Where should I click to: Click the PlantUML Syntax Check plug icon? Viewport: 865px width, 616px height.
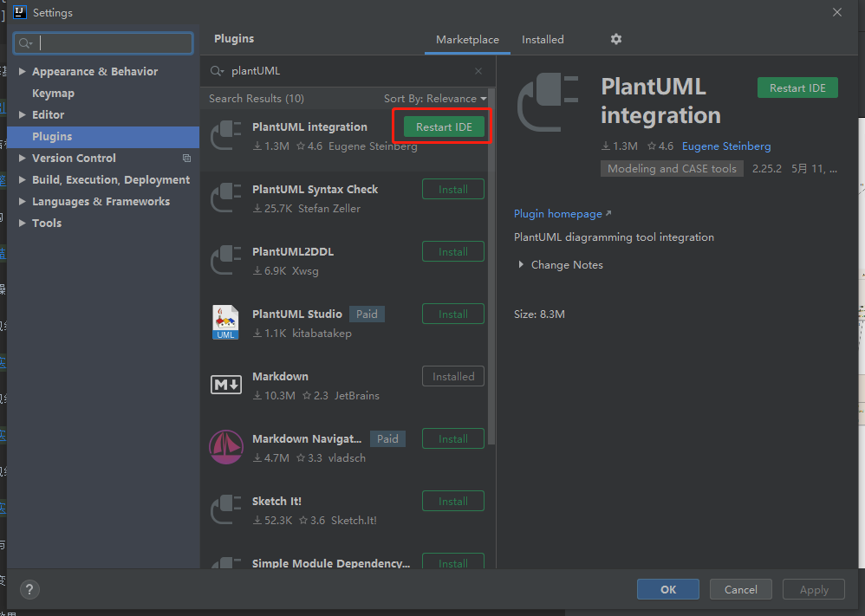(x=226, y=198)
